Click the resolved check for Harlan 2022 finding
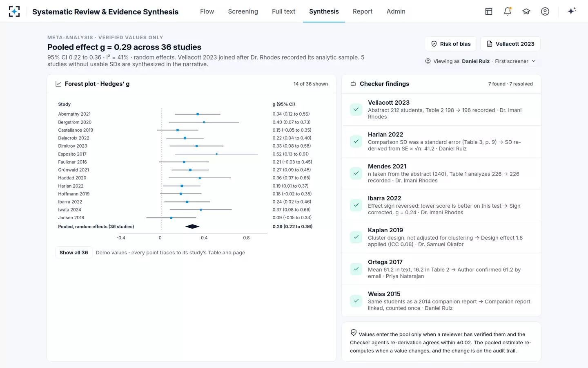588x368 pixels. (x=356, y=141)
